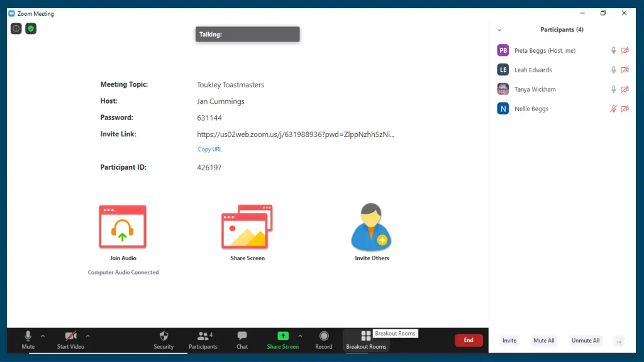Image resolution: width=644 pixels, height=362 pixels.
Task: Toggle Tanya Wickham's microphone icon
Action: [614, 89]
